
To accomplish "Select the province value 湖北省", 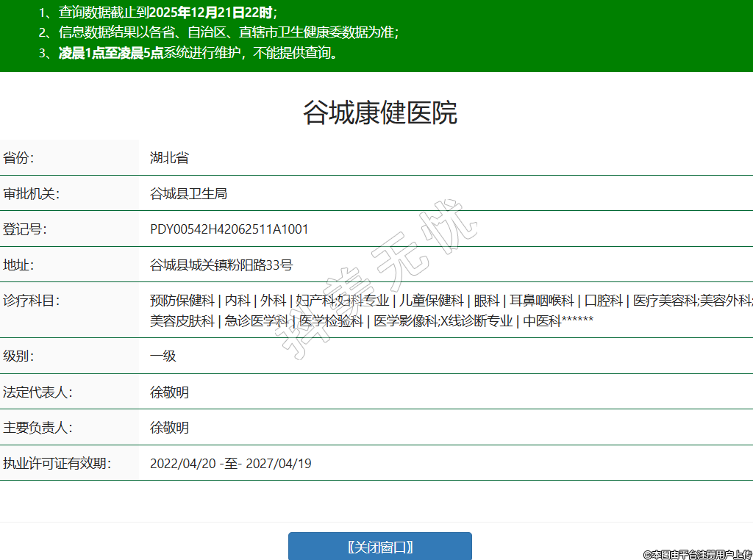I will (169, 158).
